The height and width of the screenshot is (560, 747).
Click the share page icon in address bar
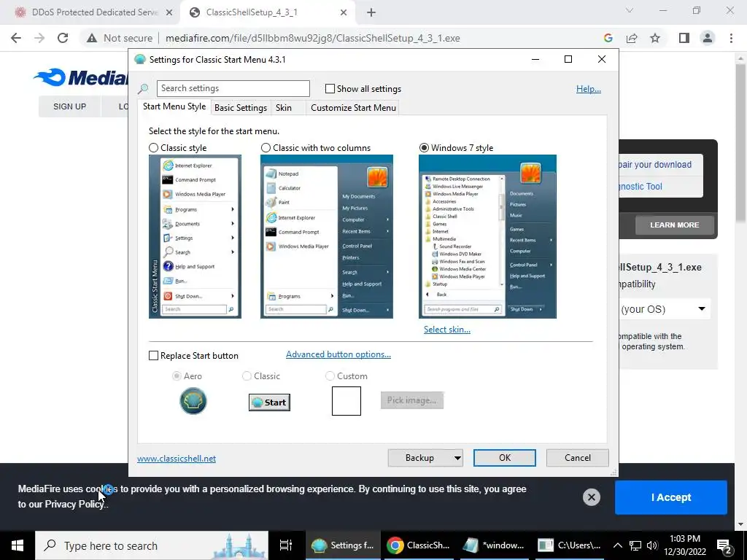coord(632,38)
